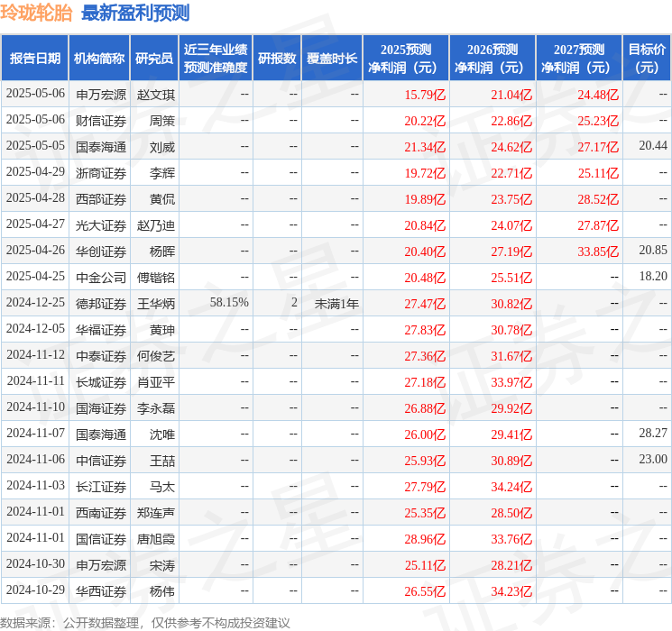Click the 机构简称 column header
The image size is (672, 631).
click(99, 59)
